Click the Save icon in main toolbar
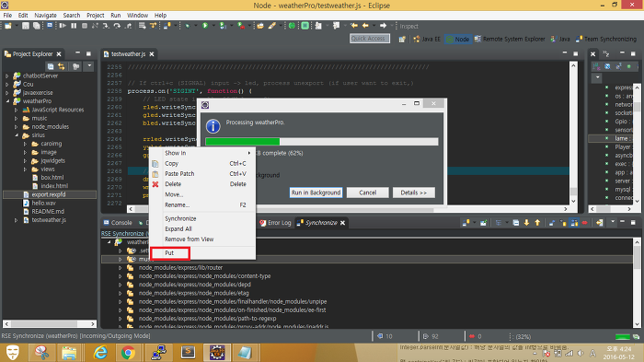This screenshot has width=644, height=362. tap(26, 26)
